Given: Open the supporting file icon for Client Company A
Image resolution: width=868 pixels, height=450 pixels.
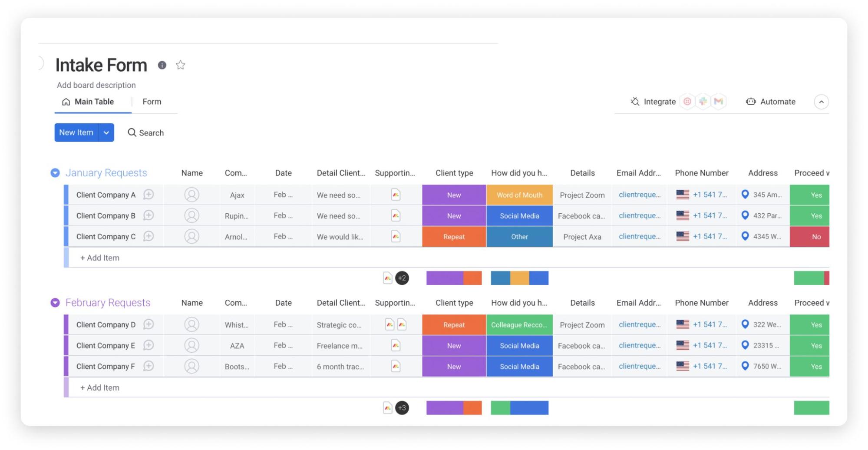Looking at the screenshot, I should pyautogui.click(x=395, y=195).
